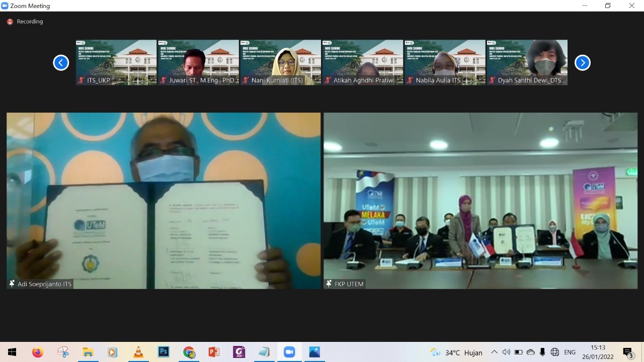Screen dimensions: 644x362
Task: Click muted mic icon on ITS_UKP thumbnail
Action: pos(82,80)
